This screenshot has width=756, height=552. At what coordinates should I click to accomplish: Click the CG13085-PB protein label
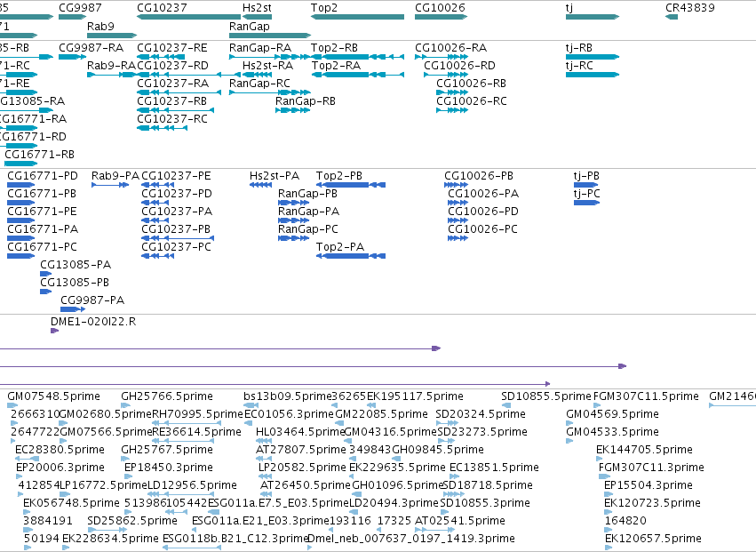click(x=75, y=283)
